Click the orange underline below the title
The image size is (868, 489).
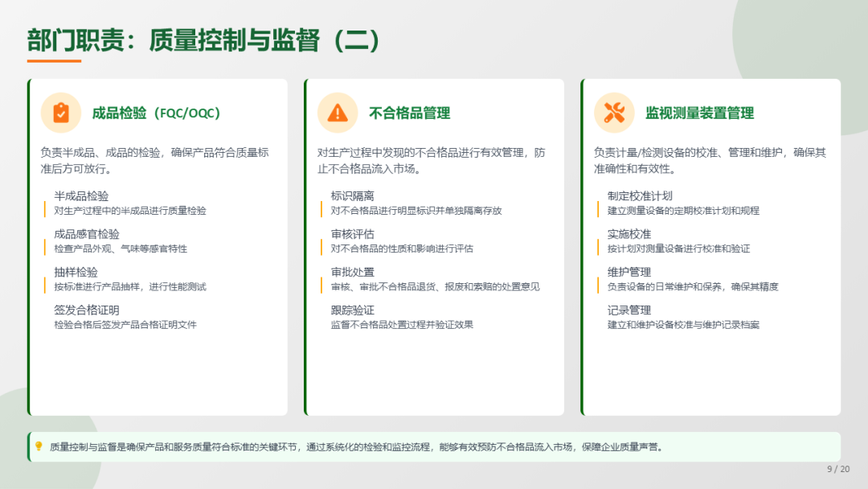click(54, 60)
